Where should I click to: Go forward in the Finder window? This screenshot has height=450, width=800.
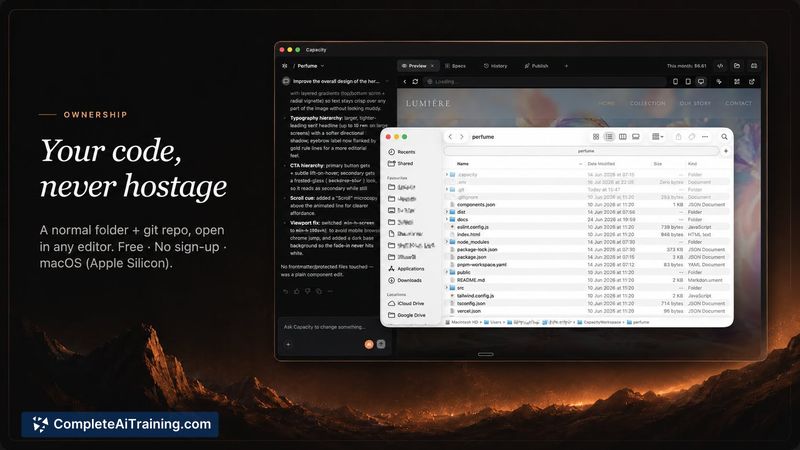click(x=462, y=137)
